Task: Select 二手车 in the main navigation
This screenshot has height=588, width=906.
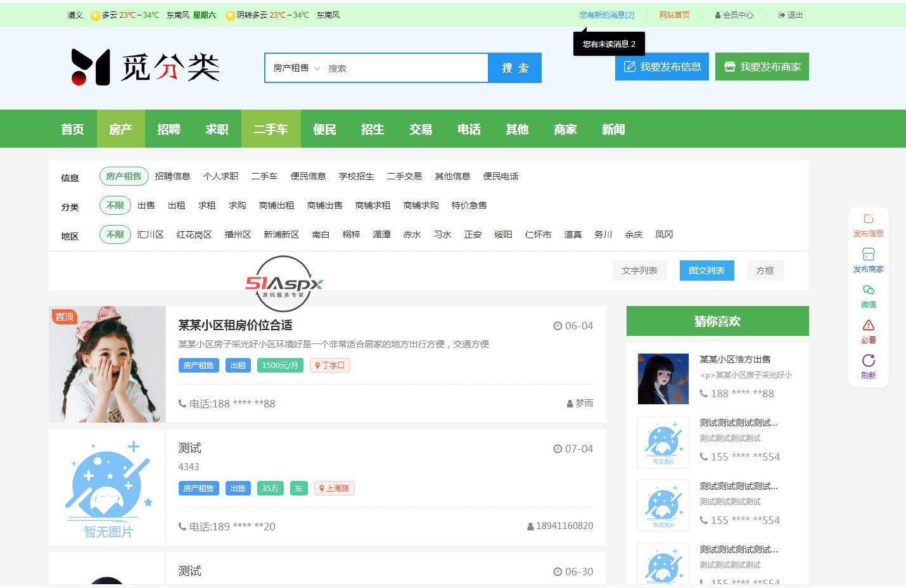Action: (271, 129)
